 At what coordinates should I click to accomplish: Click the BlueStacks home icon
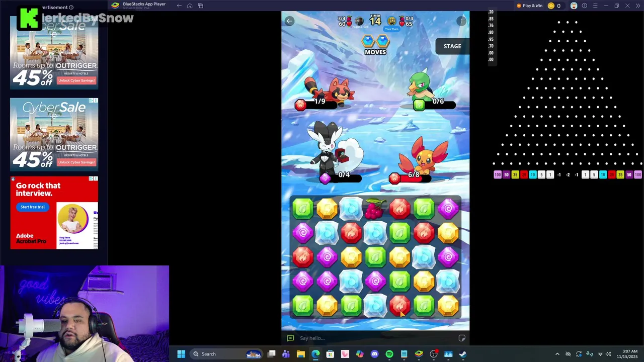[190, 6]
